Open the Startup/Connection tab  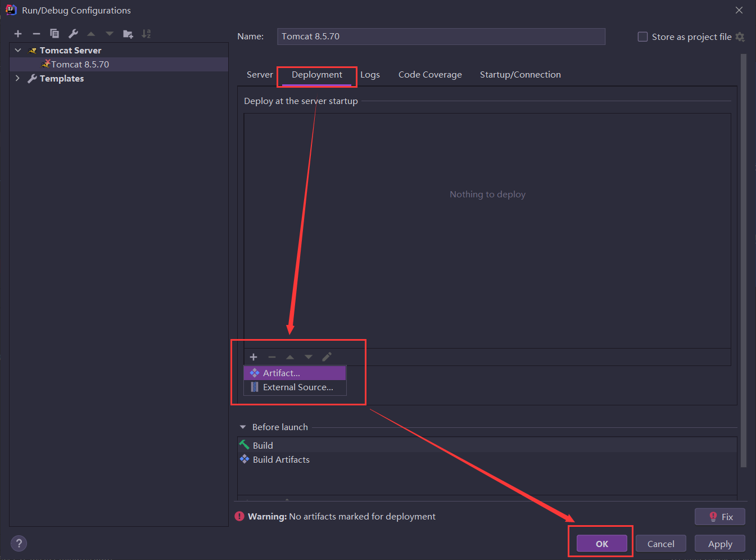[x=520, y=75]
